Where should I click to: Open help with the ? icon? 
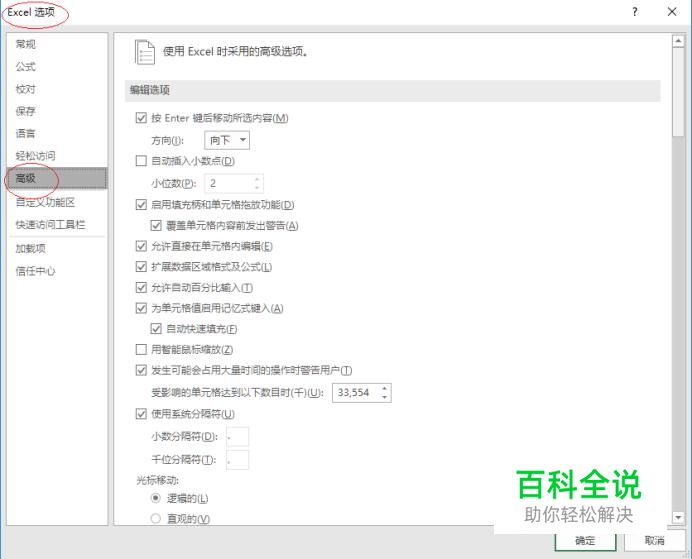(635, 12)
